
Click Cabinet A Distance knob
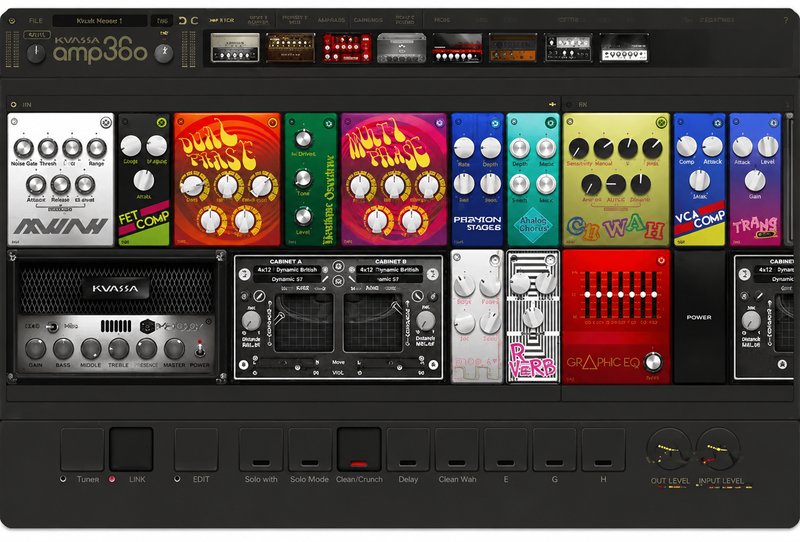pyautogui.click(x=251, y=321)
